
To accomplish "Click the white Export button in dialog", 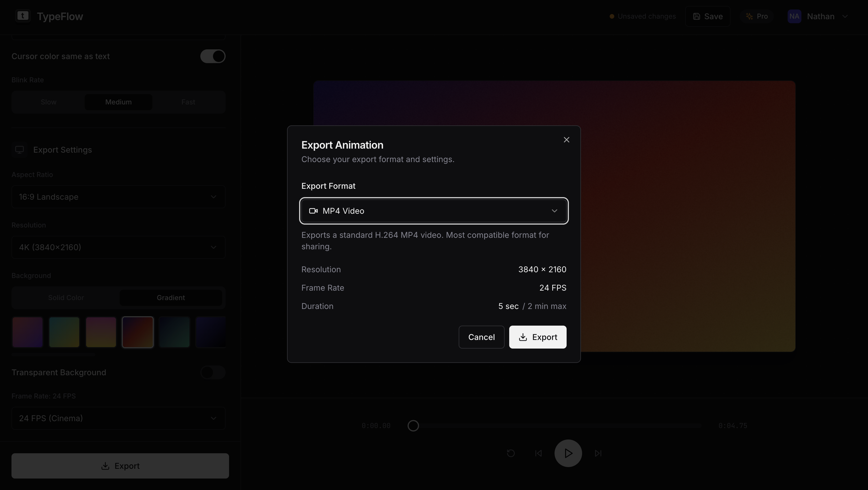I will point(537,337).
